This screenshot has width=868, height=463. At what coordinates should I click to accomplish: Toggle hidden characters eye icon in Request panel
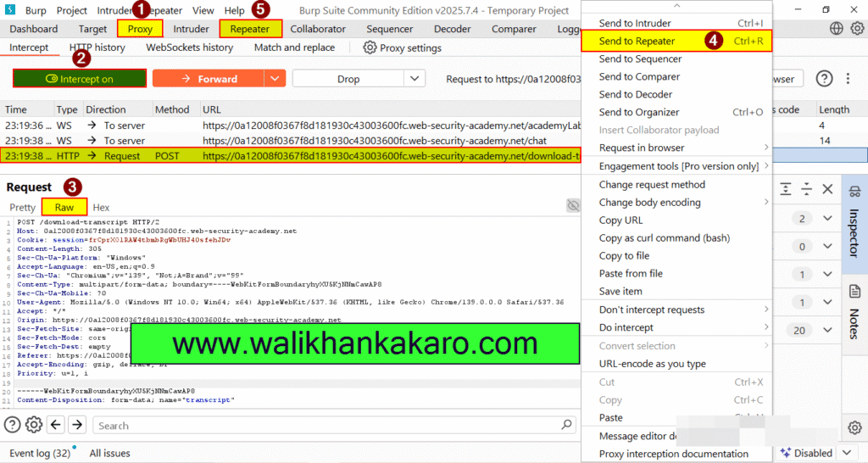tap(573, 205)
